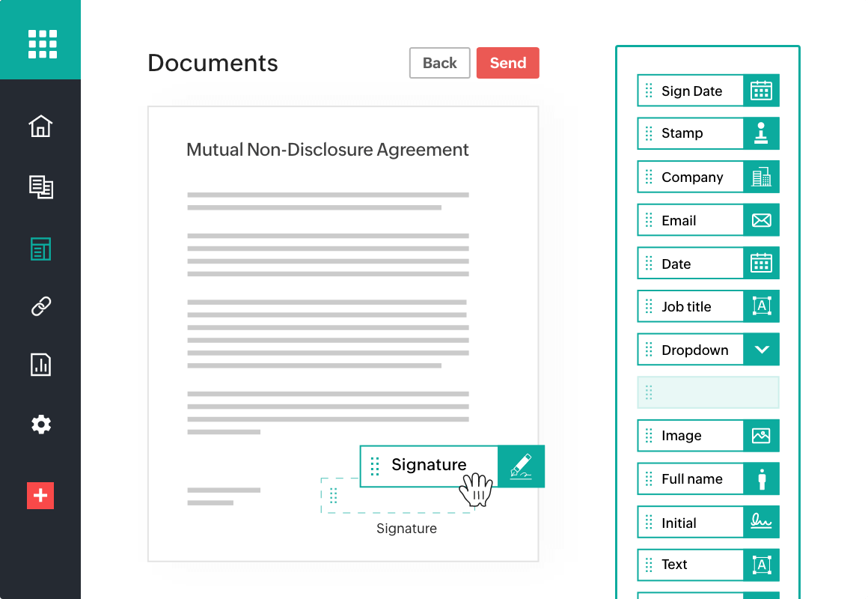The height and width of the screenshot is (599, 868).
Task: Click the Stamp icon
Action: point(761,133)
